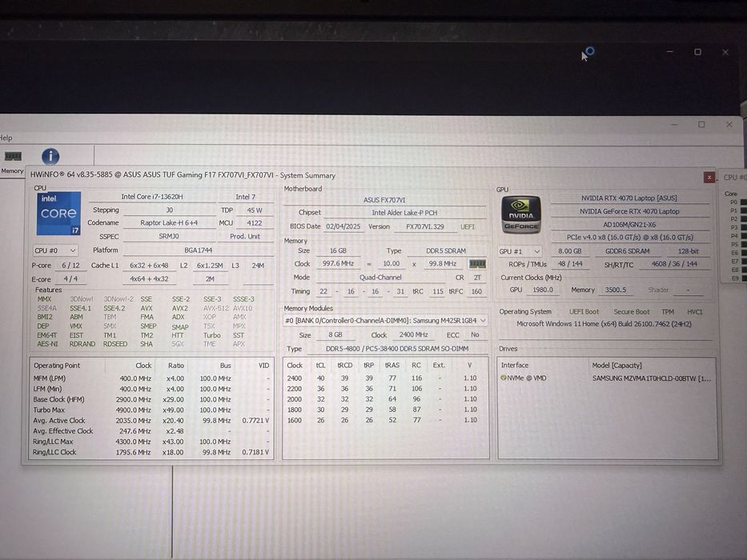Viewport: 747px width, 560px height.
Task: Click the GPU memory clock 3500.5
Action: click(x=616, y=290)
